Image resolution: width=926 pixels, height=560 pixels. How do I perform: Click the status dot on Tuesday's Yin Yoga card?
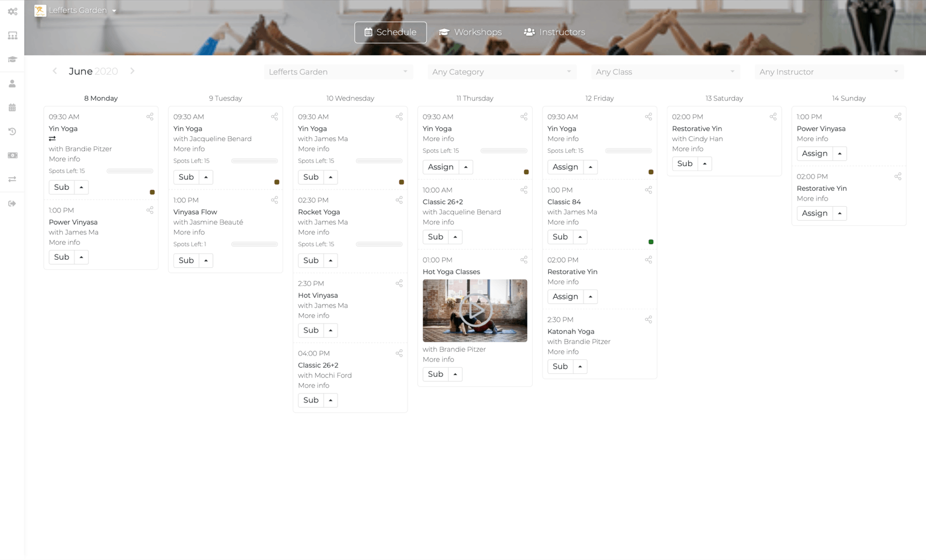[x=276, y=182]
